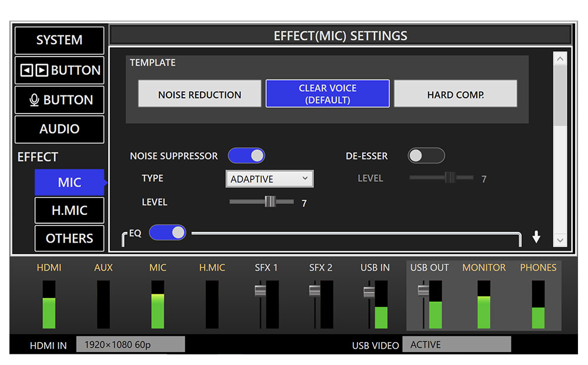Apply the HARD COMP. template
The image size is (588, 365).
coord(455,94)
